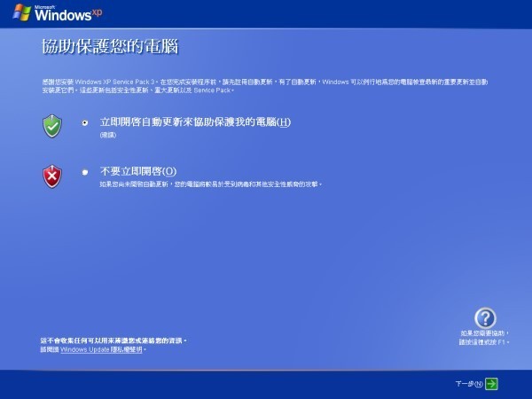The image size is (532, 399).
Task: Select the turn on Automatic Updates radio button (H)
Action: click(85, 123)
